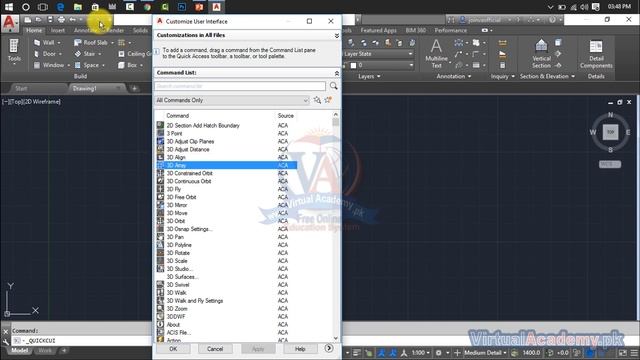Select the 3D Array command row
Image resolution: width=640 pixels, height=360 pixels.
pos(227,165)
